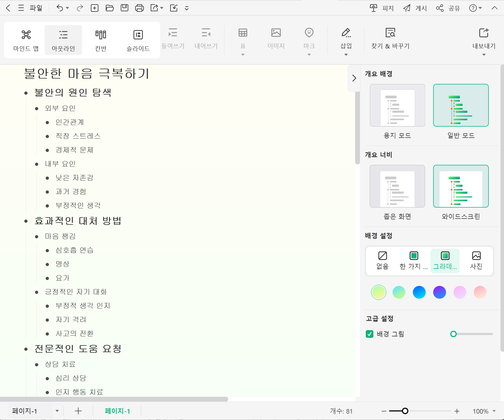504x420 pixels.
Task: Set background to 한 가지 solid color
Action: coord(414,261)
